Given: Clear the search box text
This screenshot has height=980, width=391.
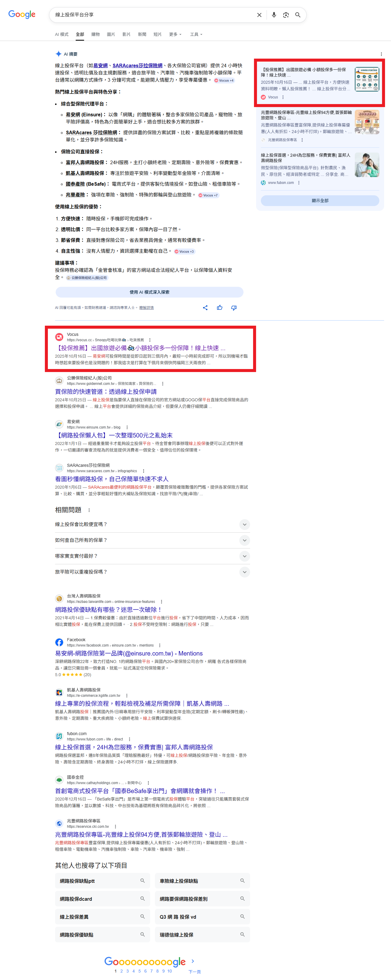Looking at the screenshot, I should [x=259, y=15].
